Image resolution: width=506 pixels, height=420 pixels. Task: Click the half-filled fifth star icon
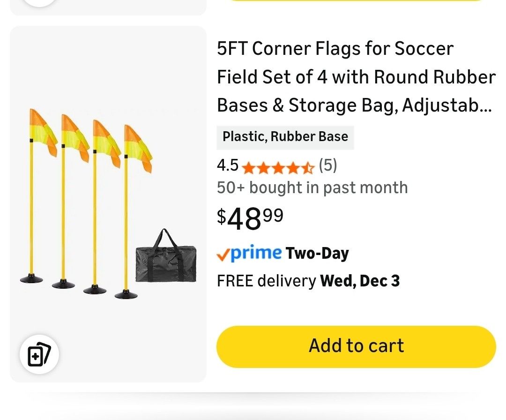click(x=309, y=167)
